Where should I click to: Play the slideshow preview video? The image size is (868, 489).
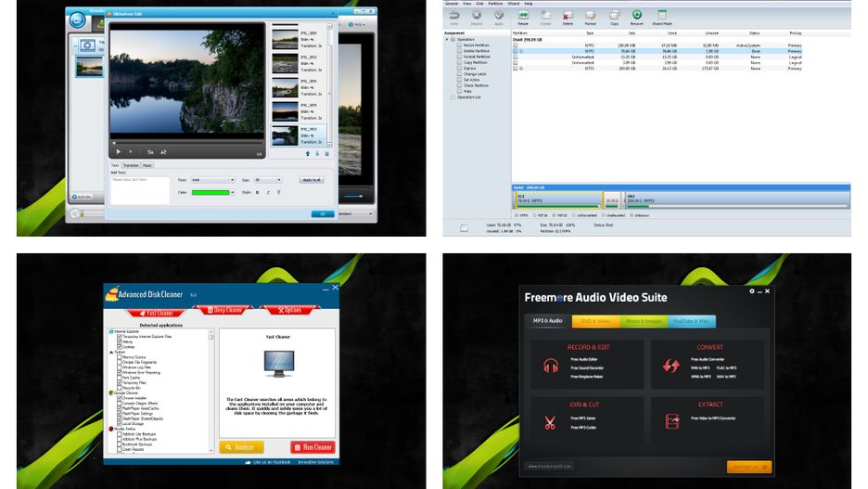coord(118,152)
